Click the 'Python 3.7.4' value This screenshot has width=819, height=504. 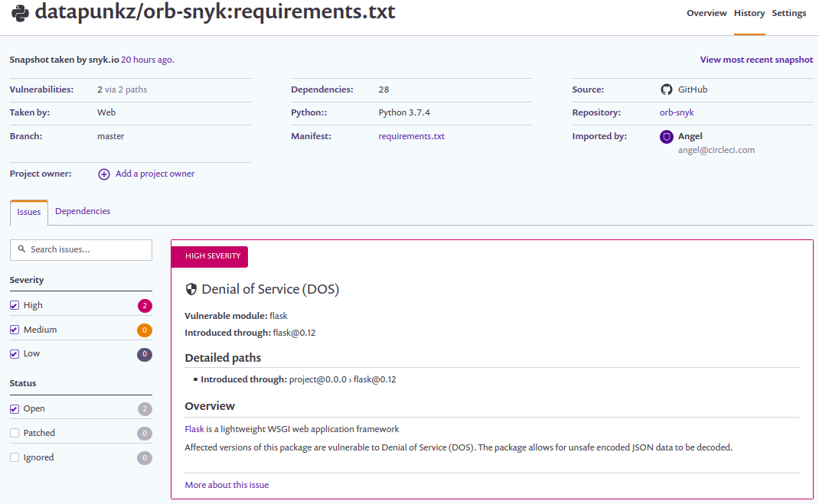point(404,112)
